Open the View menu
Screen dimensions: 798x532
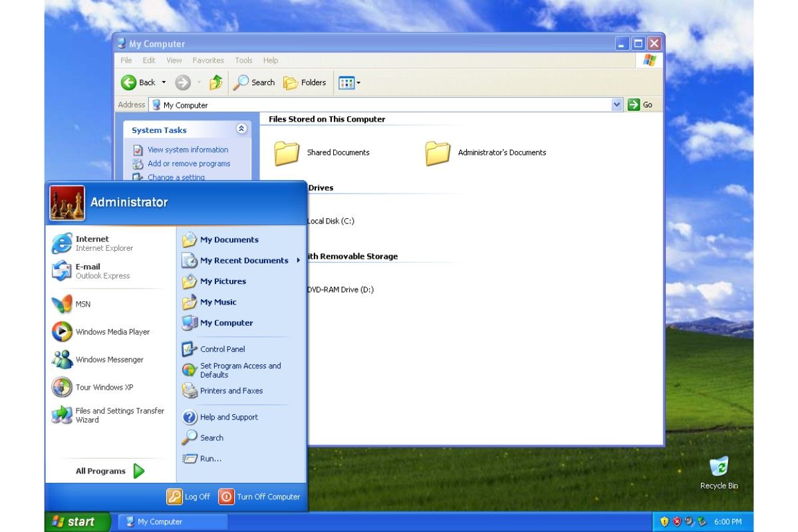click(x=174, y=60)
